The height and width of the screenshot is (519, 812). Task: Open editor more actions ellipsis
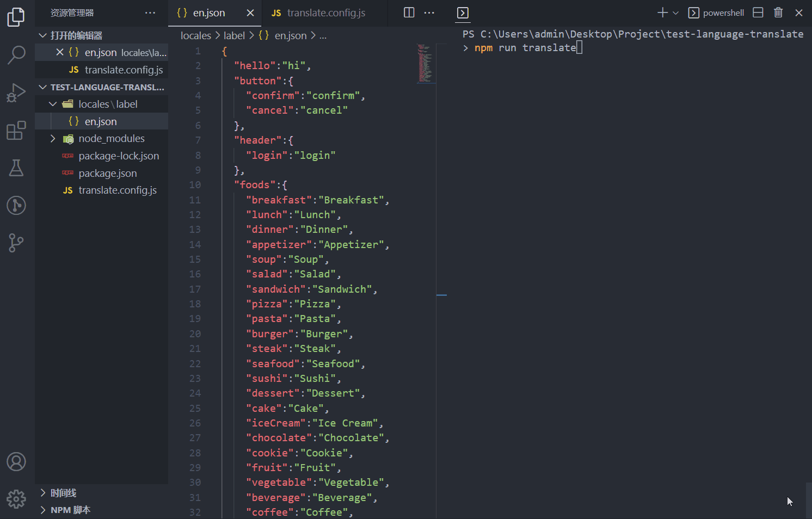429,13
